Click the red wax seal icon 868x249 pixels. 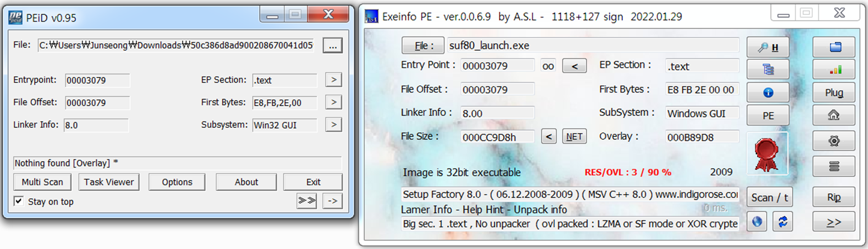pyautogui.click(x=767, y=154)
